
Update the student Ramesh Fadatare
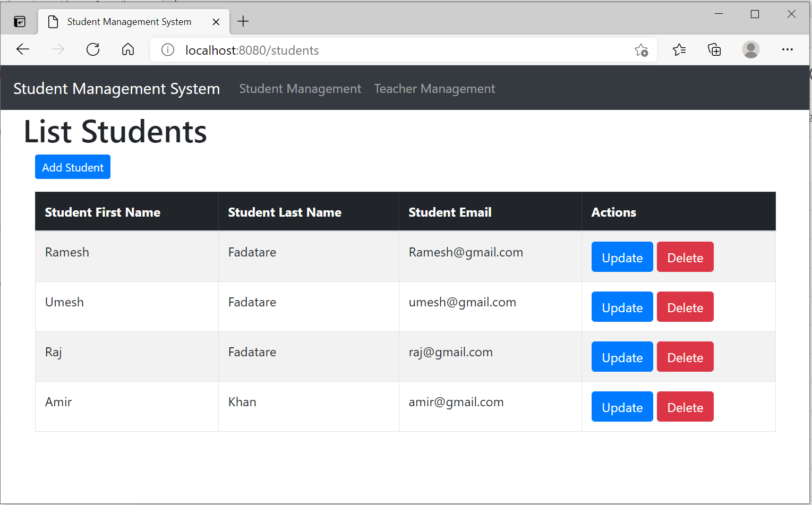pos(622,257)
